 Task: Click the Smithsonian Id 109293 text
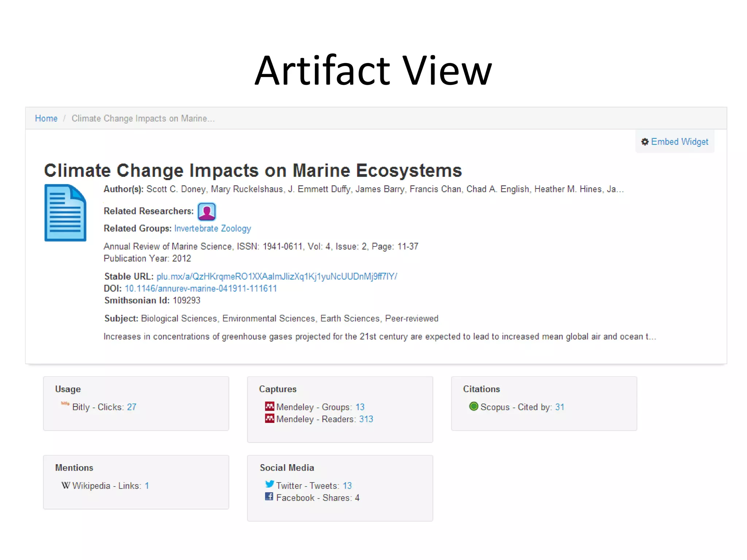152,300
